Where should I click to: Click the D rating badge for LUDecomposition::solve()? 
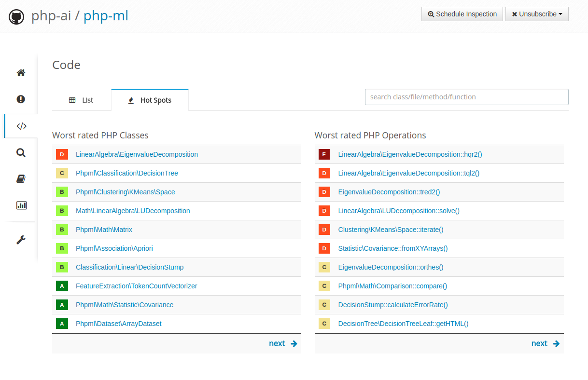[324, 211]
